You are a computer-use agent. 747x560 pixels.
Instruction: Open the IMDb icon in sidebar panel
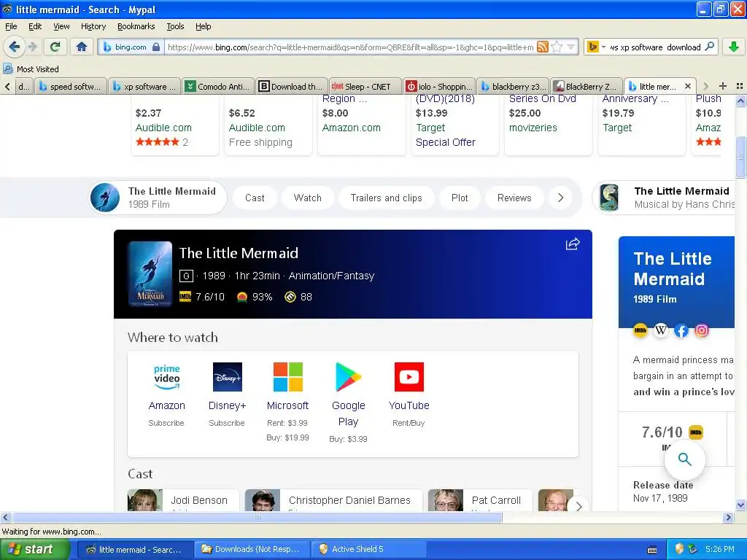coord(640,330)
